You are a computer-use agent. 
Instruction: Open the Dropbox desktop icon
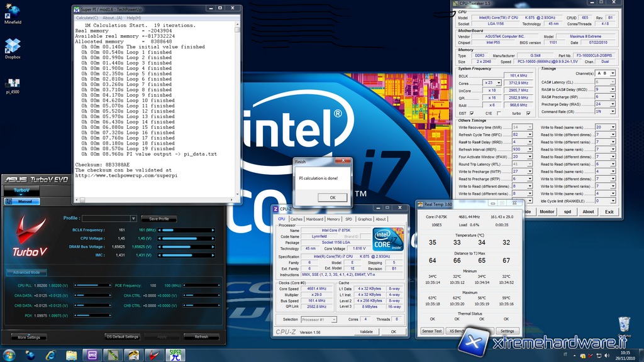pyautogui.click(x=12, y=46)
